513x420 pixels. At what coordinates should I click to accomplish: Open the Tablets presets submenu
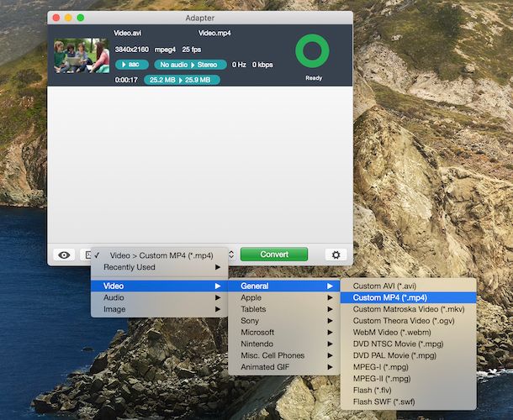click(284, 309)
